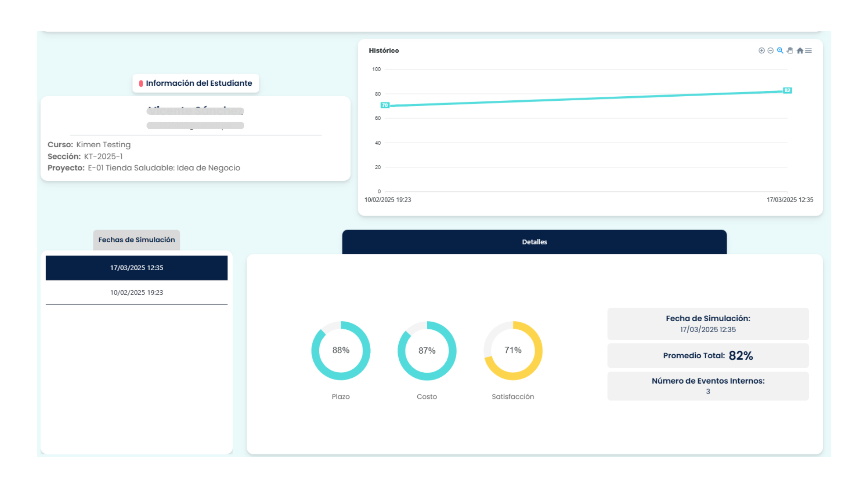Reset chart zoom with home icon

(x=800, y=51)
